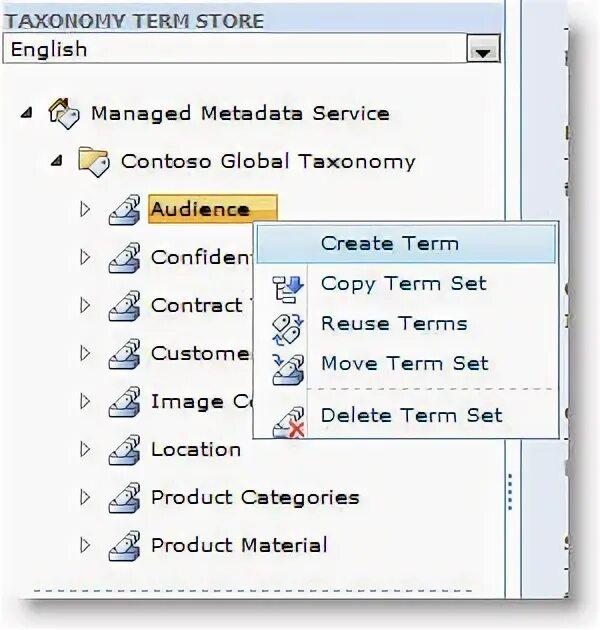Click the Move Term Set icon
600x630 pixels.
pyautogui.click(x=288, y=369)
